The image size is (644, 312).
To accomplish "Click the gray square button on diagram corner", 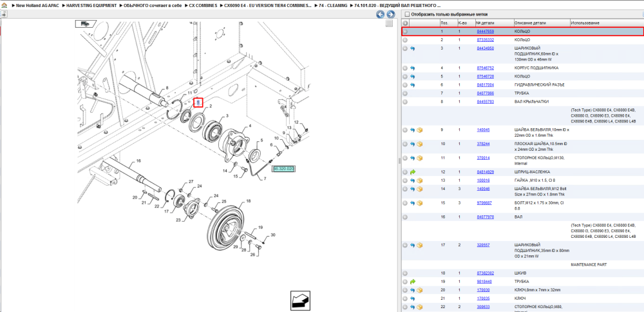I will [x=389, y=24].
